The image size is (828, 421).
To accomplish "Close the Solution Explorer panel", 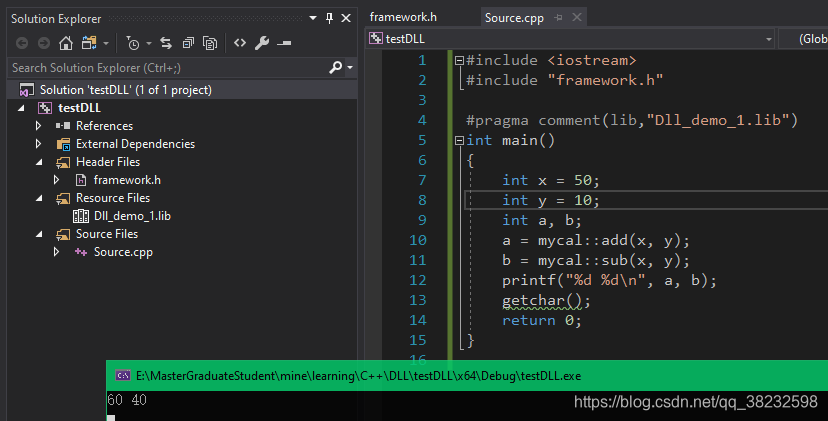I will click(x=346, y=18).
